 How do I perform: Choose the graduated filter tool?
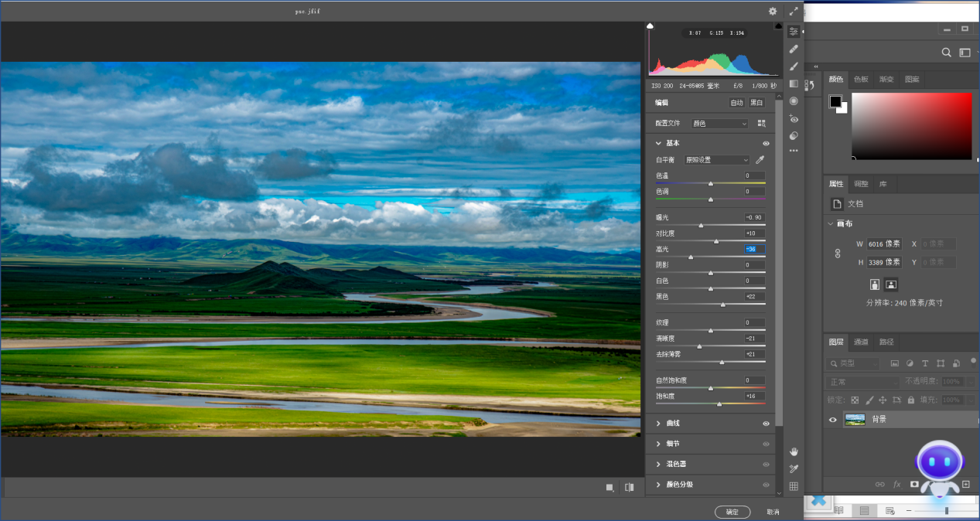[794, 83]
